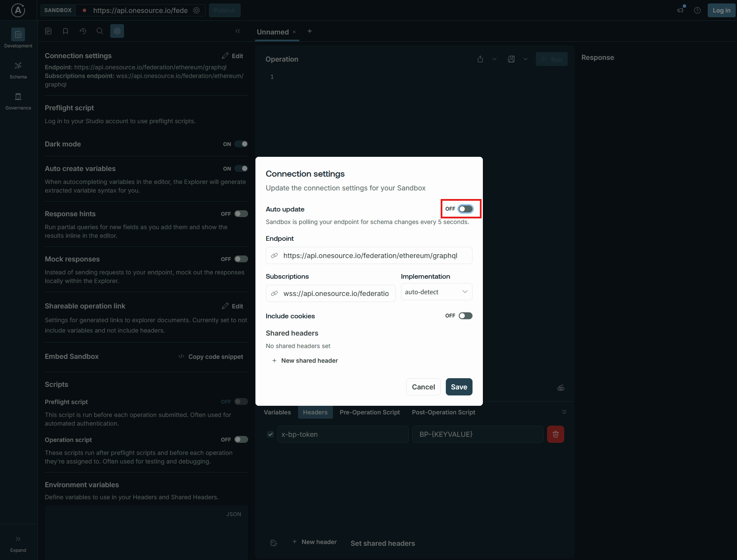Enable Include cookies

(465, 315)
